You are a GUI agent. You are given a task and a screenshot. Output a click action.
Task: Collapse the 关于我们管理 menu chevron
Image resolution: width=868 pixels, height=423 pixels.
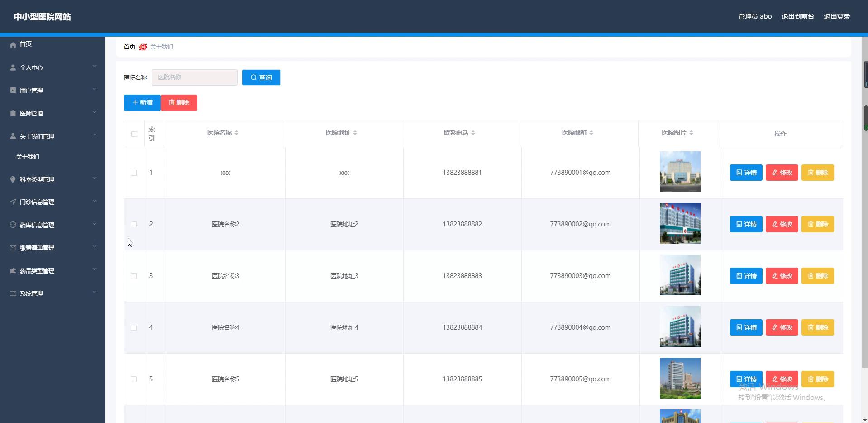[95, 135]
